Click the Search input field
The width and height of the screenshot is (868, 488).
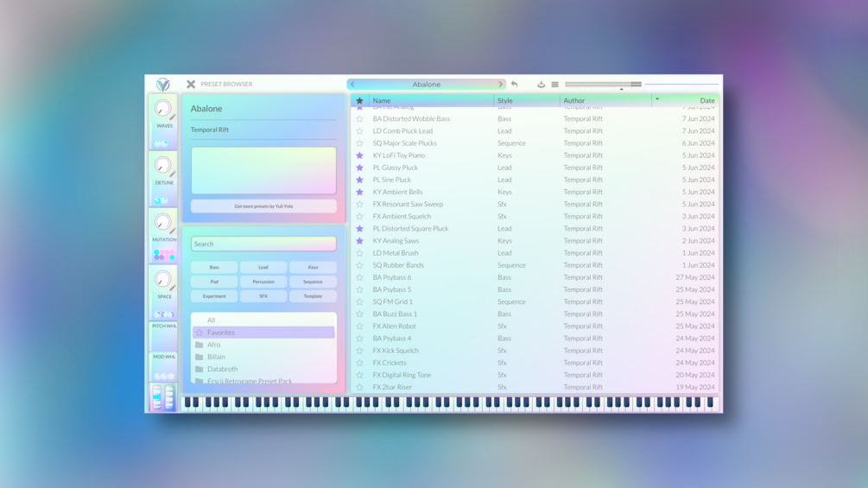pos(263,244)
